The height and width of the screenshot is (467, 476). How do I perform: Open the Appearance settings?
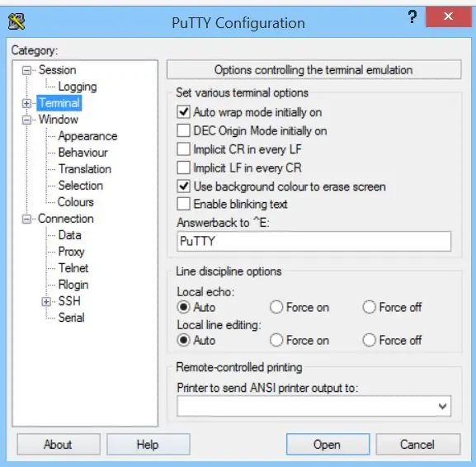pos(87,136)
